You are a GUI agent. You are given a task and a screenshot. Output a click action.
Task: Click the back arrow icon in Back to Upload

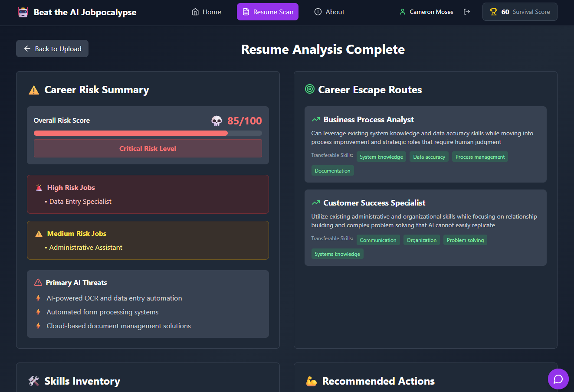[x=27, y=49]
